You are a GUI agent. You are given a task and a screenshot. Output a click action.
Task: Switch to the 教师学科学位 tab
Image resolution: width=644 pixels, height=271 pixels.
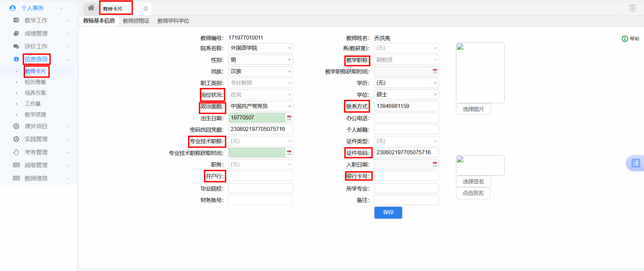click(173, 21)
